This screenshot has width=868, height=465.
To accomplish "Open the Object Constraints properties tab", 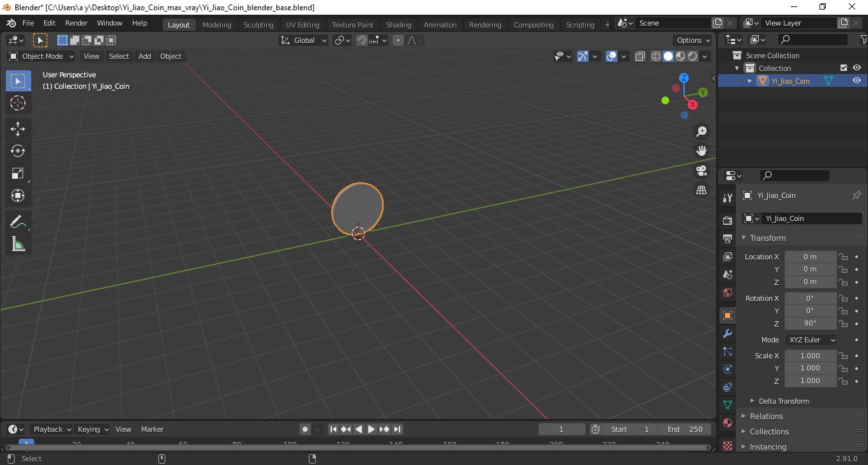I will click(727, 387).
